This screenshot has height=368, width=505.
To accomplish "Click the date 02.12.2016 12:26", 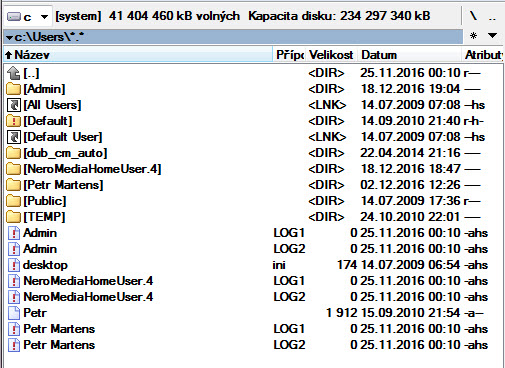I will pos(410,185).
